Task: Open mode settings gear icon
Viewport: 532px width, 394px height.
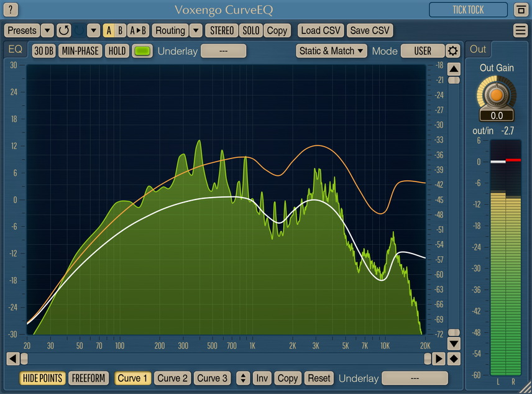Action: [x=453, y=51]
